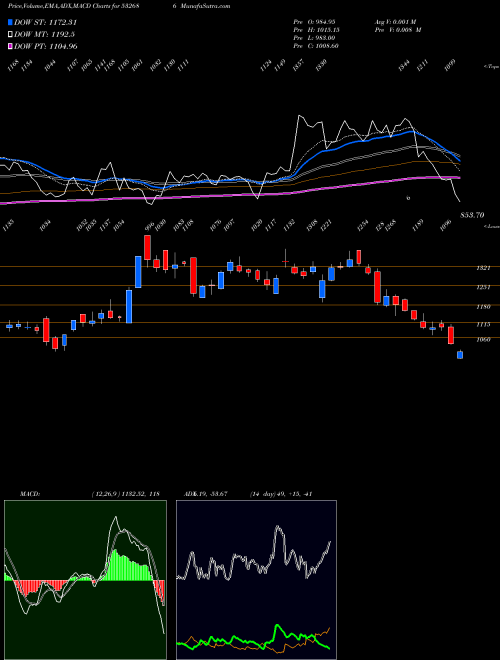Click the 1211 top value label

(x=423, y=65)
